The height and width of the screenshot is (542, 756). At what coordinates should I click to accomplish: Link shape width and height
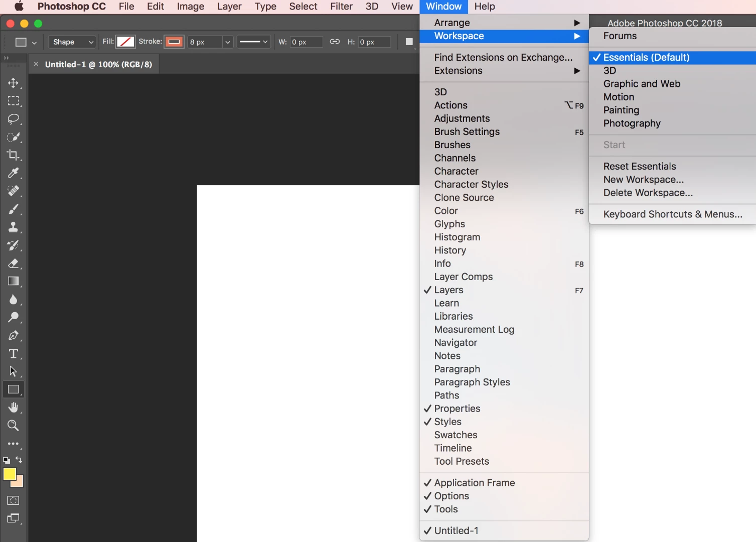click(x=335, y=42)
